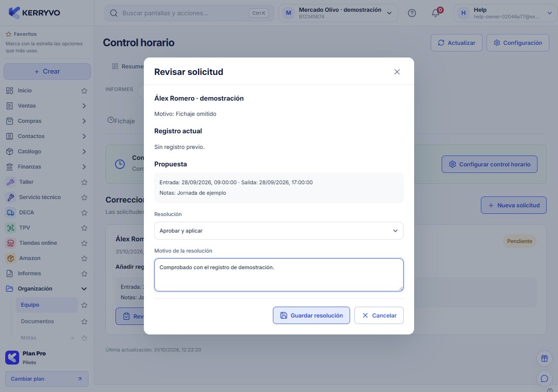Click the TPV scanner icon
Image resolution: width=558 pixels, height=392 pixels.
(10, 228)
